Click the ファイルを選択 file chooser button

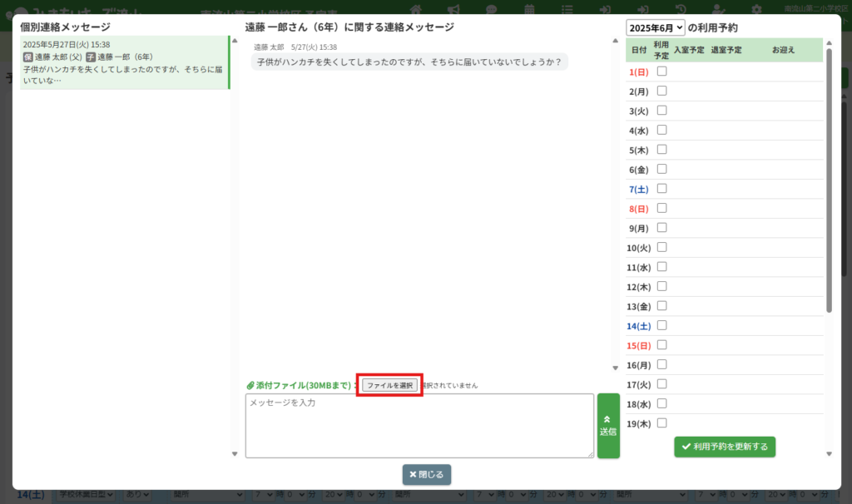(390, 385)
